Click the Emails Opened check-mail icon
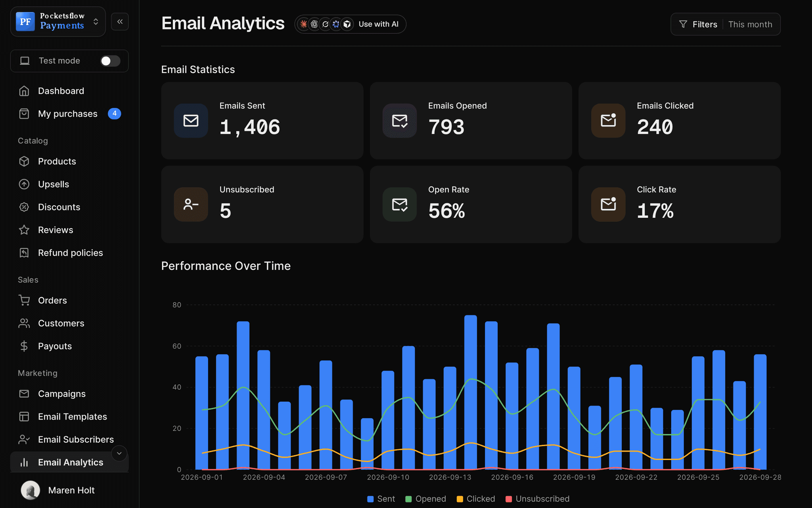The width and height of the screenshot is (812, 508). pos(400,121)
